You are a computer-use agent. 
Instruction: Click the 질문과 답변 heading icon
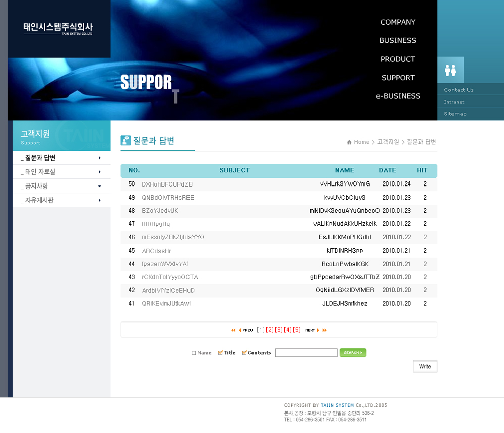coord(125,141)
